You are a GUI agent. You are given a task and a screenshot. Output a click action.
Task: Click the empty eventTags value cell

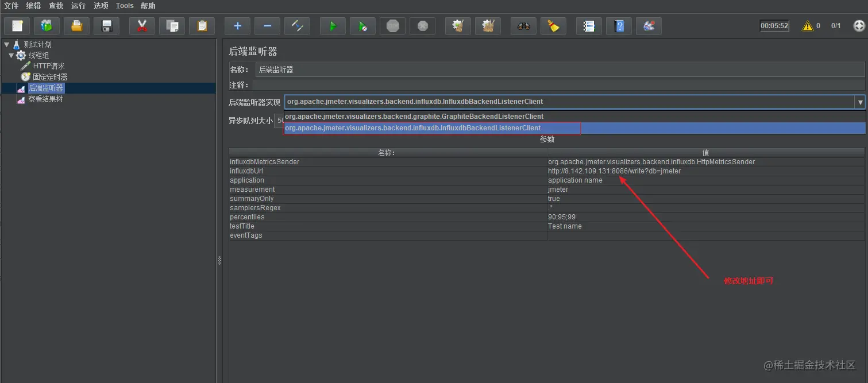click(x=705, y=235)
